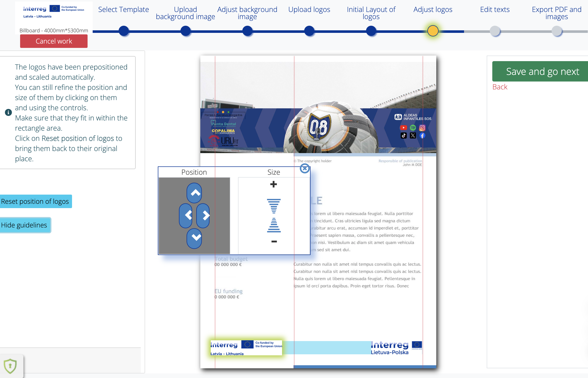Move logo right with the right arrow
This screenshot has width=588, height=378.
tap(203, 216)
